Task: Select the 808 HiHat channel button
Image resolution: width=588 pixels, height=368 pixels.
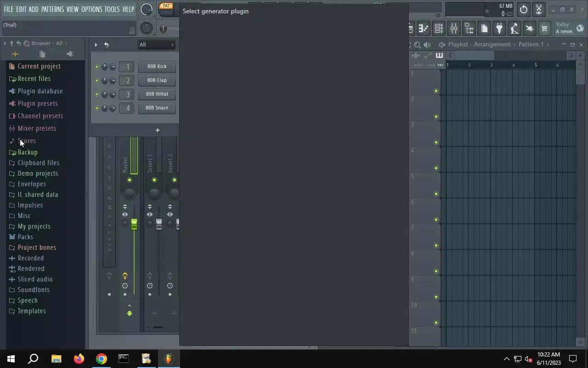Action: (x=157, y=94)
